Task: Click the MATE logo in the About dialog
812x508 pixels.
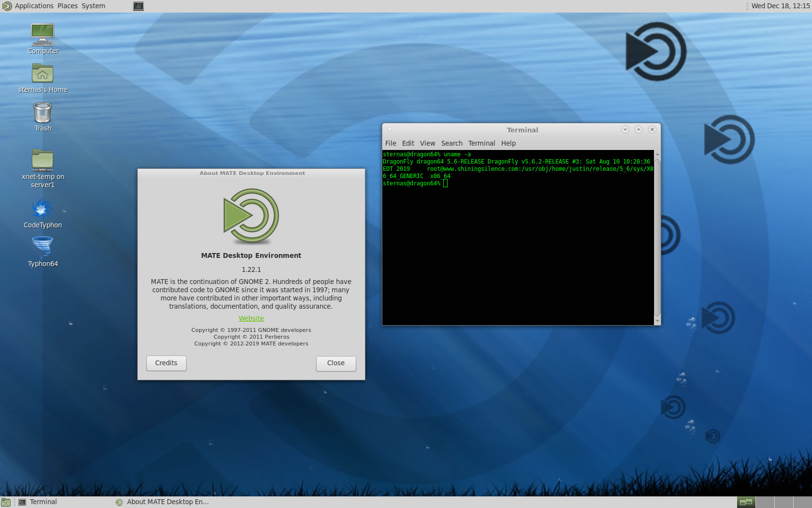Action: pyautogui.click(x=251, y=216)
